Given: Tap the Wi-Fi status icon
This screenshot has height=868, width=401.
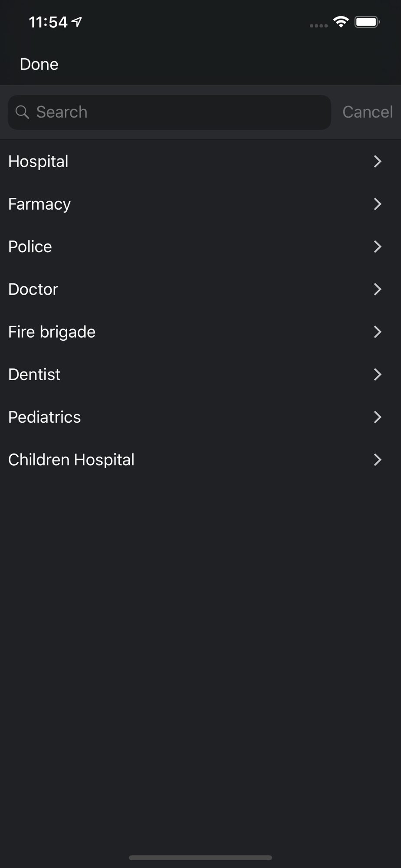Looking at the screenshot, I should point(341,22).
